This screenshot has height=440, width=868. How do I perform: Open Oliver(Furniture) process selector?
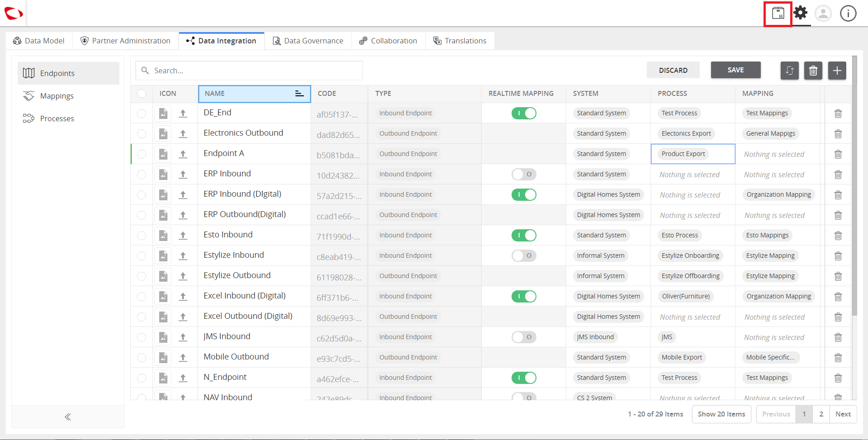tap(686, 296)
